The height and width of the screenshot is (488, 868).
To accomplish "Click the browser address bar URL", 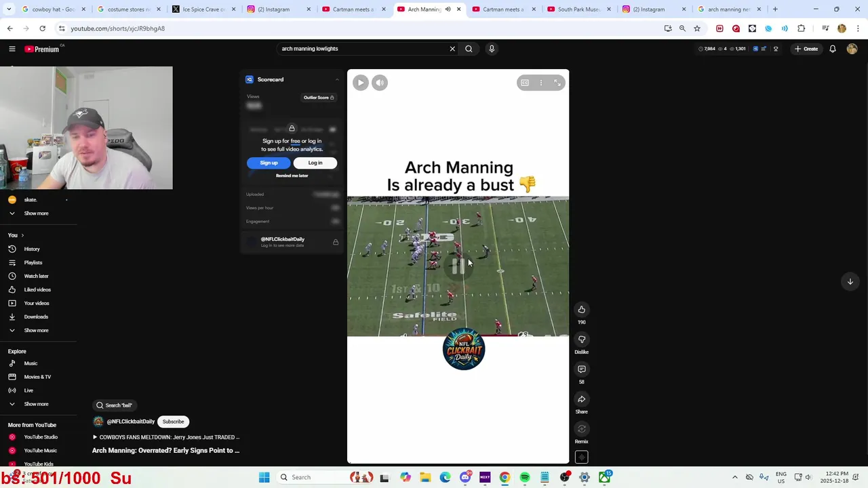I will pyautogui.click(x=117, y=28).
